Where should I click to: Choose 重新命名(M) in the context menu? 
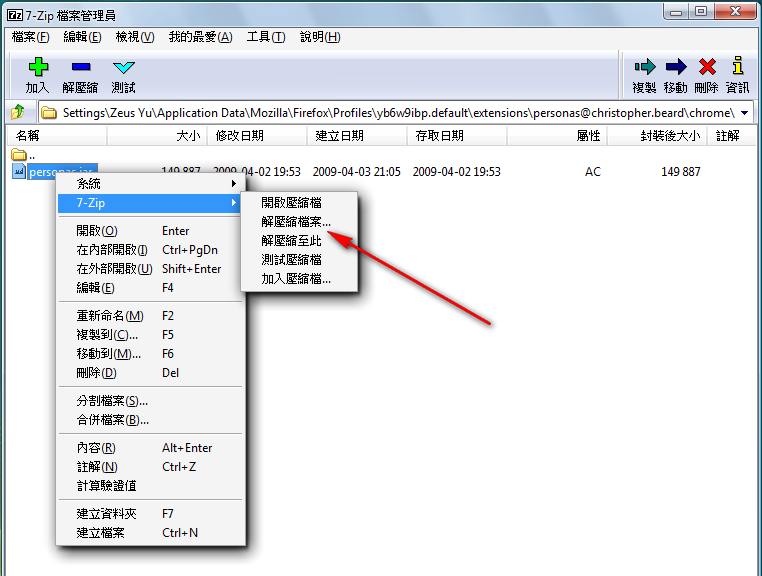[x=150, y=316]
